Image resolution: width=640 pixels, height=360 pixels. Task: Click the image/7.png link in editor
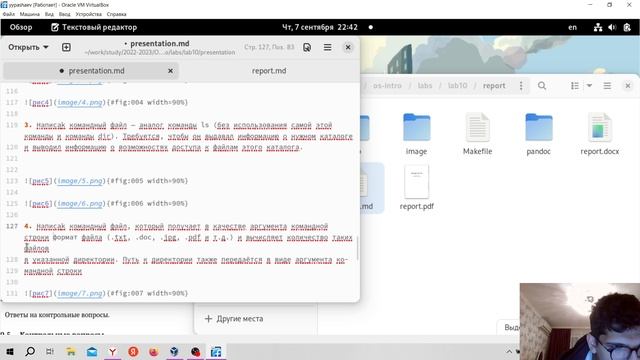80,293
